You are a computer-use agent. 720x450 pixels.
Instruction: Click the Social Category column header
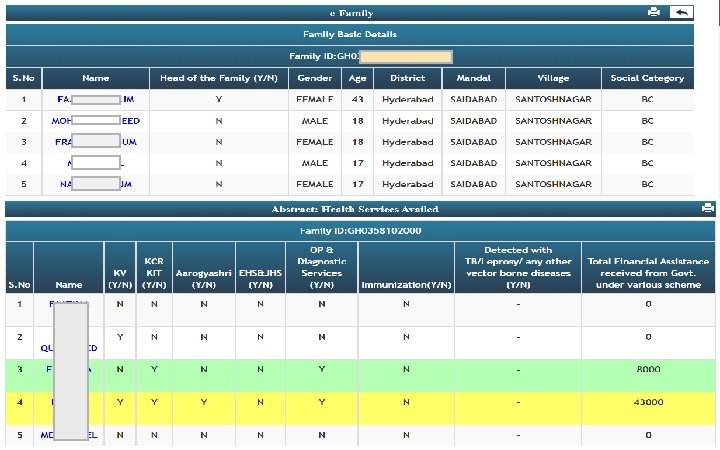click(x=647, y=78)
